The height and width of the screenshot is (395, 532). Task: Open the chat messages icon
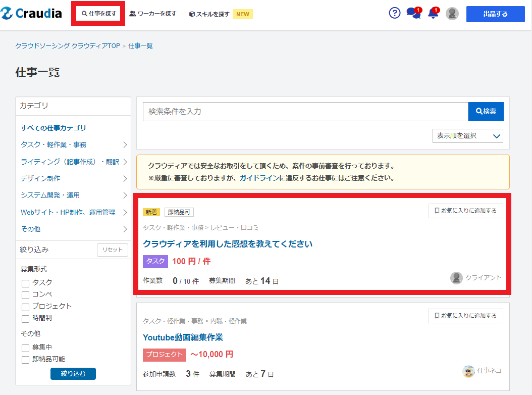click(413, 14)
